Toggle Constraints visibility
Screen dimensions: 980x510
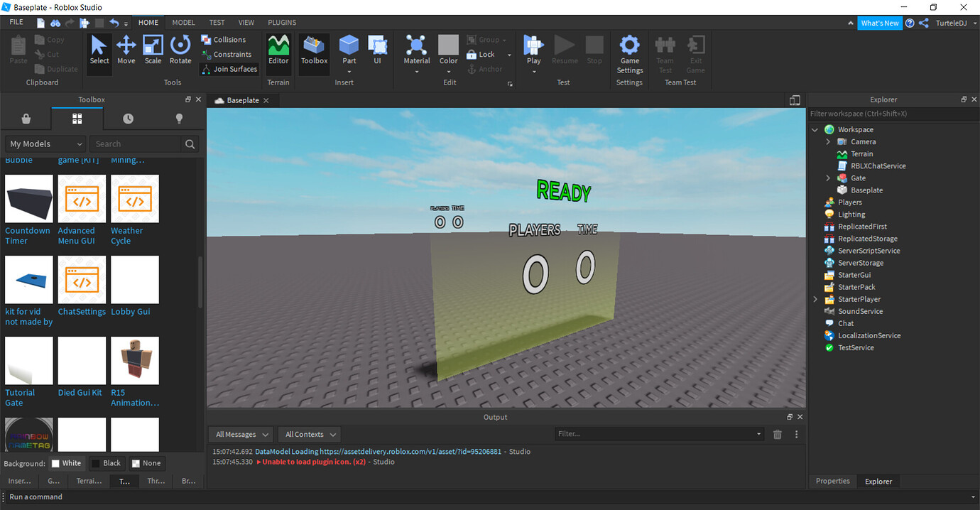pos(228,54)
